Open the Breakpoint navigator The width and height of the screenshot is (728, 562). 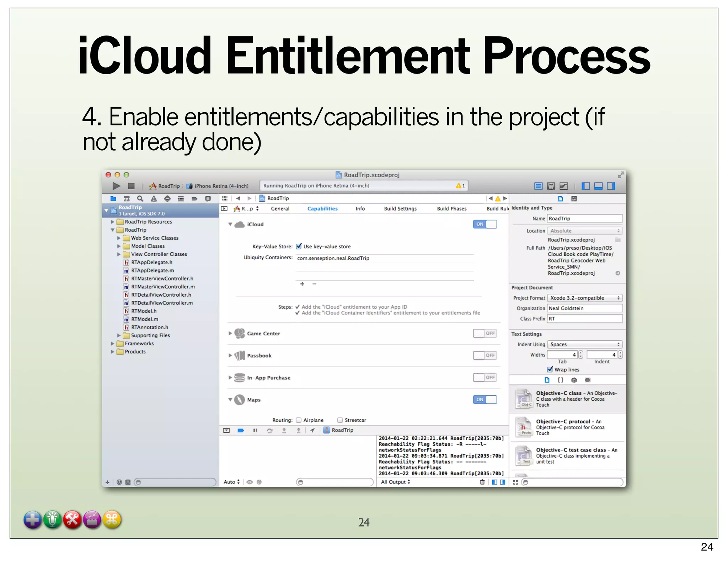(x=194, y=199)
